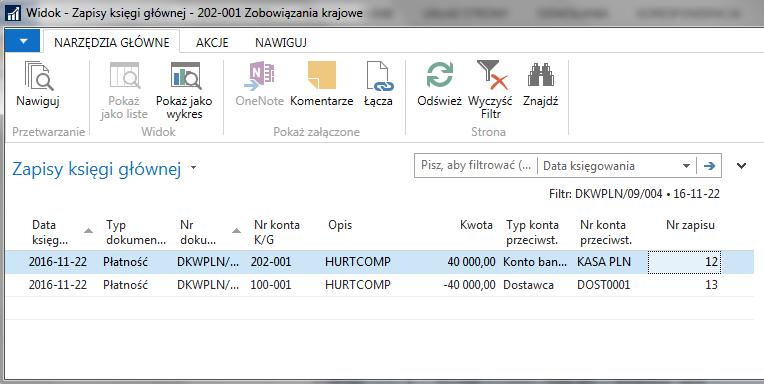Select the Konto ban... type cell

(x=536, y=262)
